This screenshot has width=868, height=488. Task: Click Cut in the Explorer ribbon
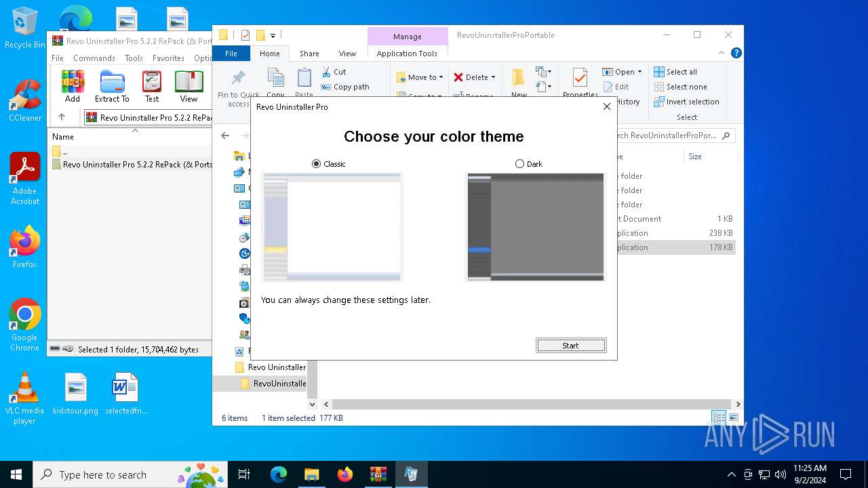coord(334,72)
